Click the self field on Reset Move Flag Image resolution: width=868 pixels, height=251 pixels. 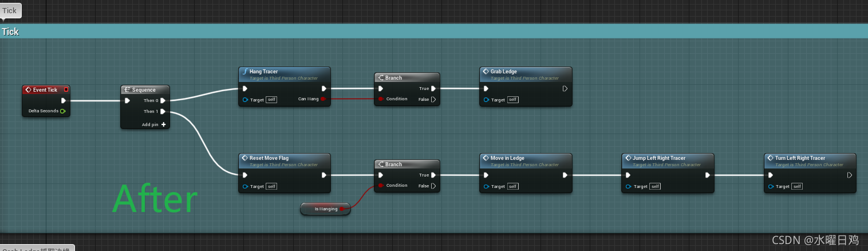(271, 186)
